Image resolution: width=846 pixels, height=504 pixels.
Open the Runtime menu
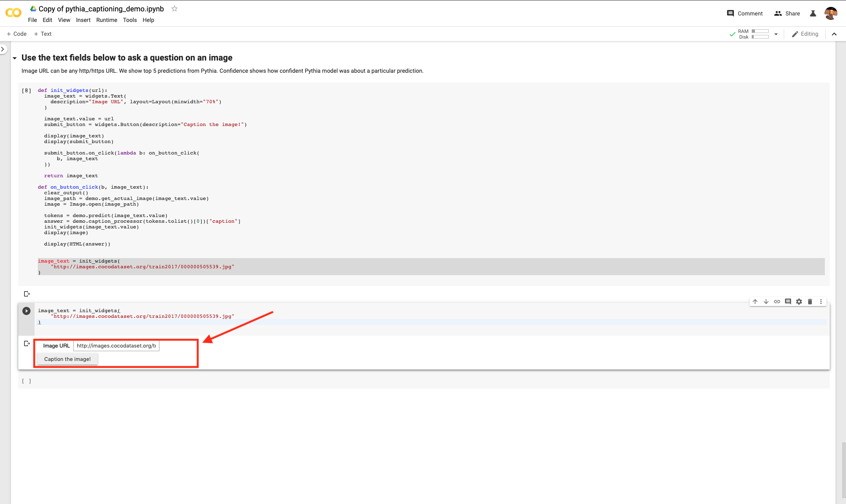tap(107, 20)
